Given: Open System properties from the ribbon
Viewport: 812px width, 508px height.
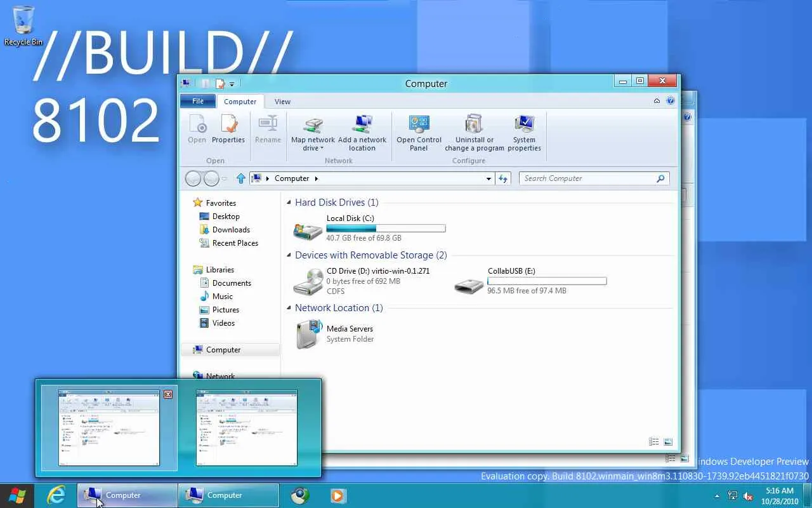Looking at the screenshot, I should tap(524, 133).
